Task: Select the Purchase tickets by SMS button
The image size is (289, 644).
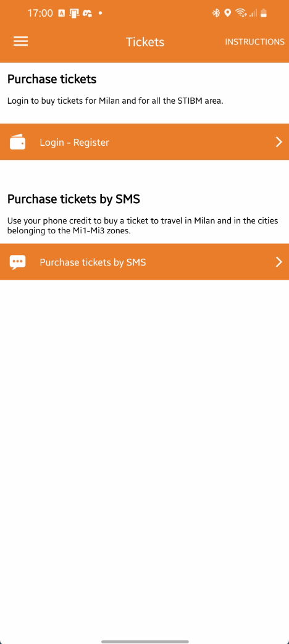Action: [x=144, y=262]
